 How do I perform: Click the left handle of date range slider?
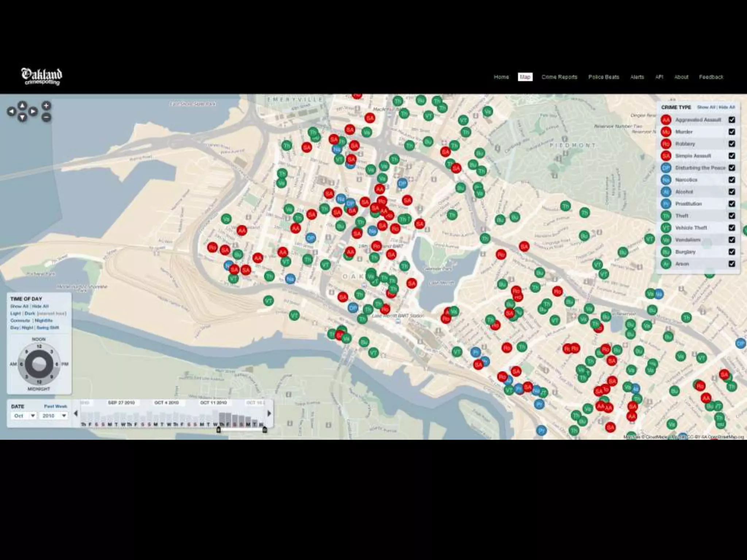[x=218, y=430]
